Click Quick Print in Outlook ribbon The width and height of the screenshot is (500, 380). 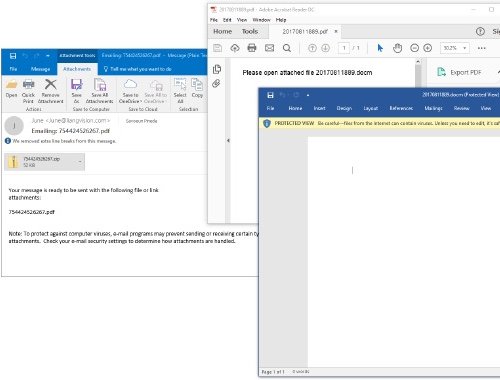pos(28,92)
